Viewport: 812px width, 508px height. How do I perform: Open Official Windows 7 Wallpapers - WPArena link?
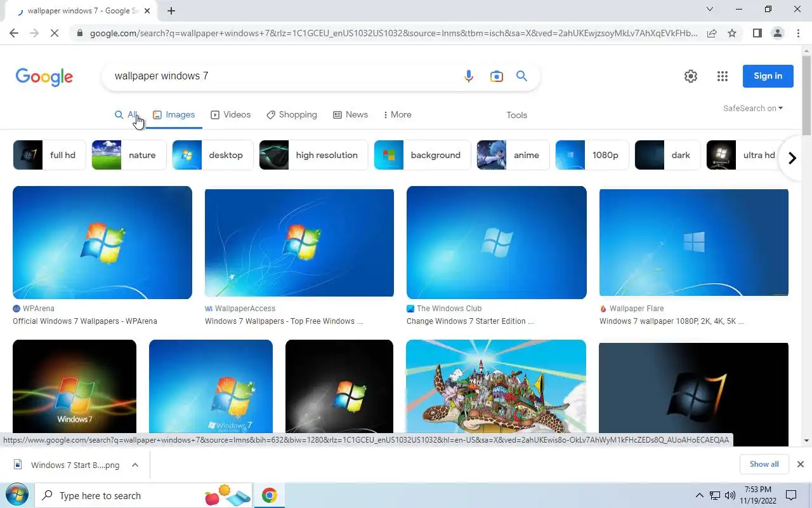pyautogui.click(x=85, y=321)
